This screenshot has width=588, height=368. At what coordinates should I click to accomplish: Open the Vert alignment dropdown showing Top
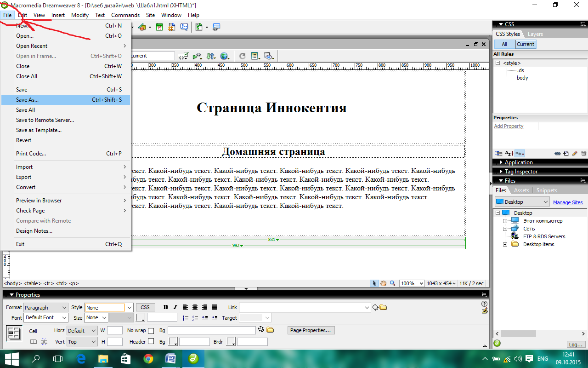[x=82, y=342]
